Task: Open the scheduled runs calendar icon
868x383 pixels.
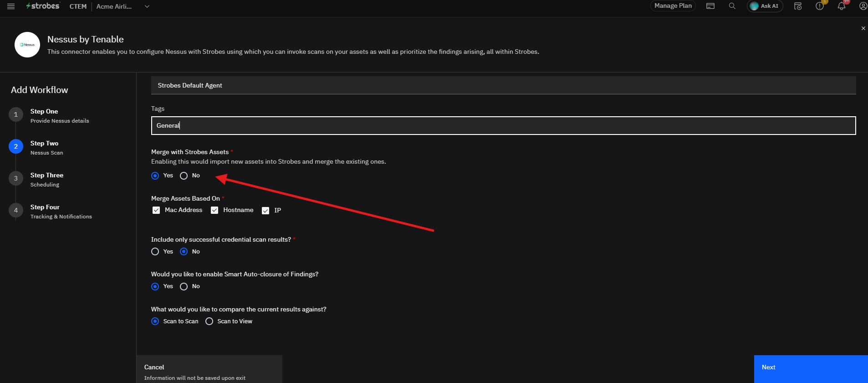Action: pos(798,6)
